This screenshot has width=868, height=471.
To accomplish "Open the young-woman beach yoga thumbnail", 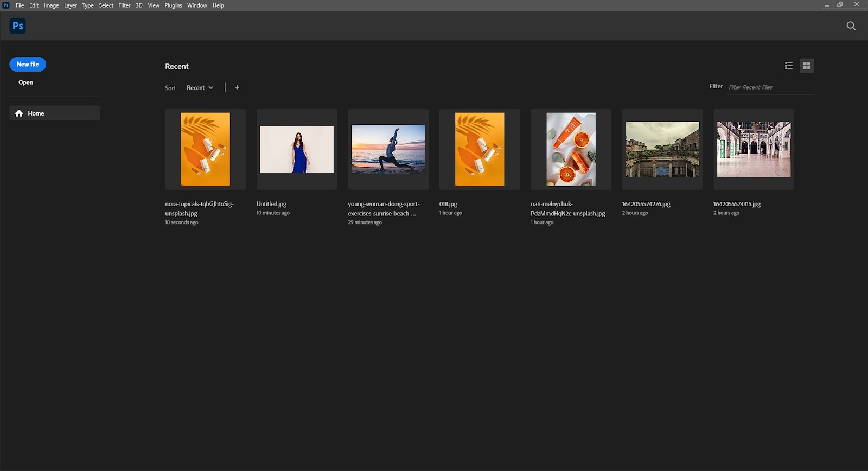I will (388, 149).
